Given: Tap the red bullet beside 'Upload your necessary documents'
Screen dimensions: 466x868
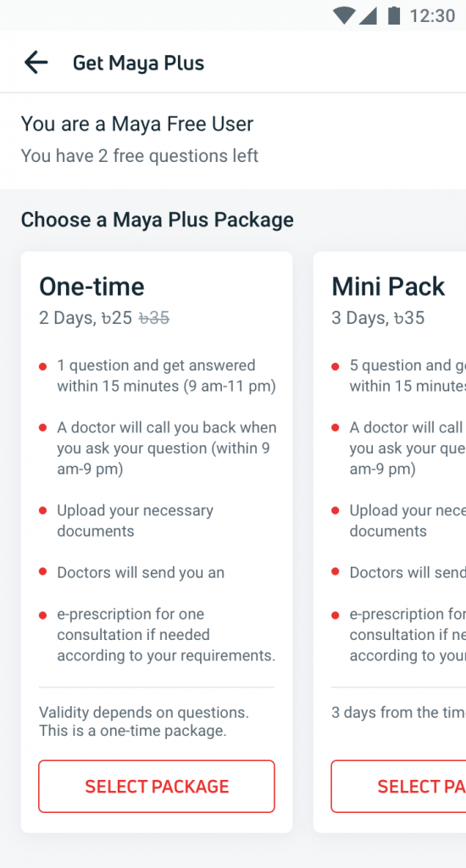Looking at the screenshot, I should coord(42,510).
